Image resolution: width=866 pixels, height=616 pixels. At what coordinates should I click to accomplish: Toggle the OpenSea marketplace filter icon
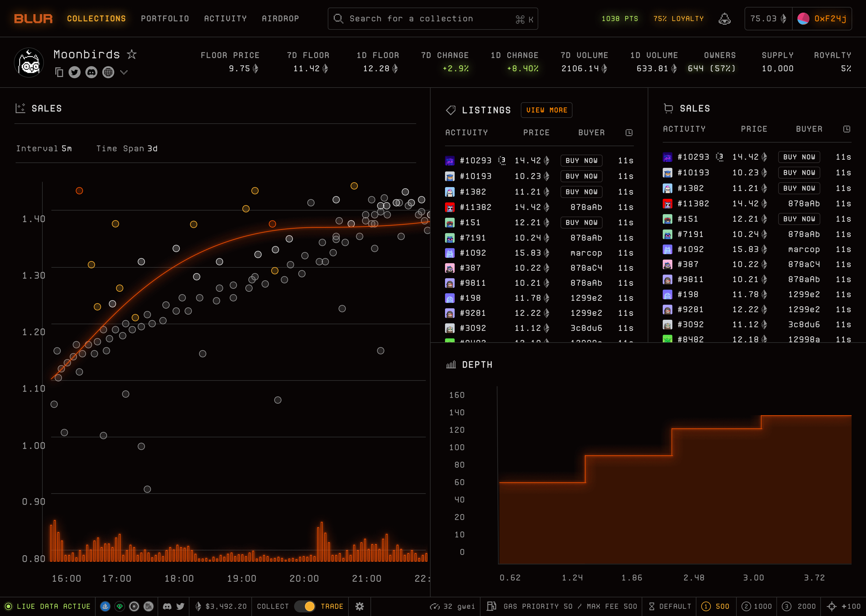pos(105,606)
